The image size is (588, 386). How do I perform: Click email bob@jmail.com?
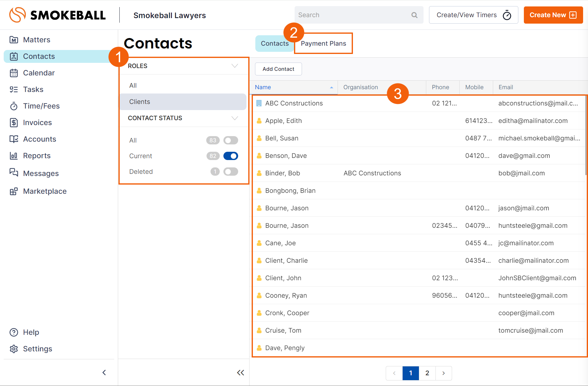click(x=521, y=173)
